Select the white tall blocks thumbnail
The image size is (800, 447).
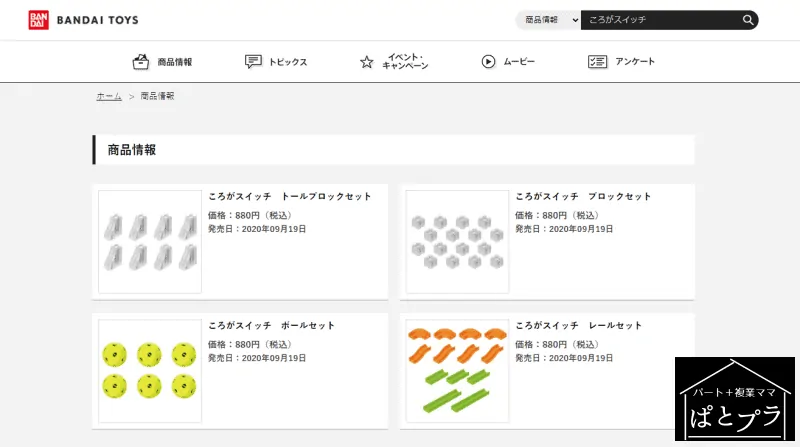(150, 242)
